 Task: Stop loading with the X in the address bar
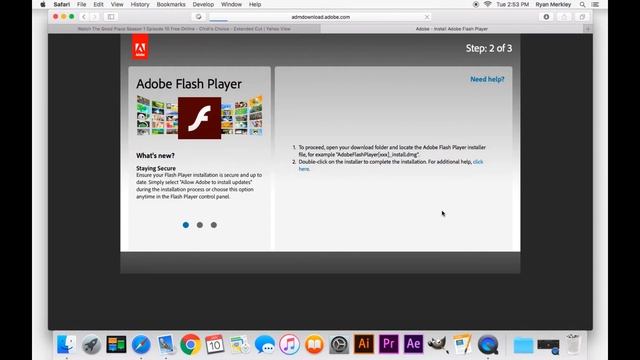427,17
